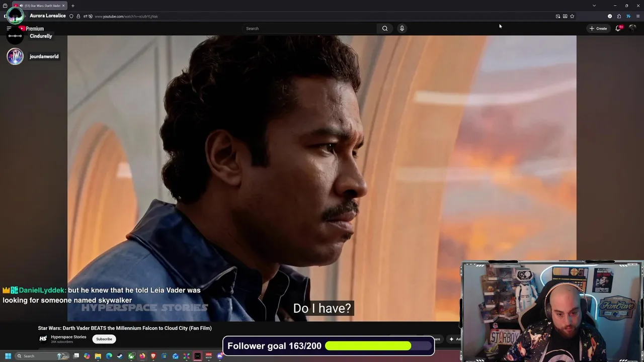The width and height of the screenshot is (644, 362).
Task: Click the site padlock security icon
Action: 78,16
